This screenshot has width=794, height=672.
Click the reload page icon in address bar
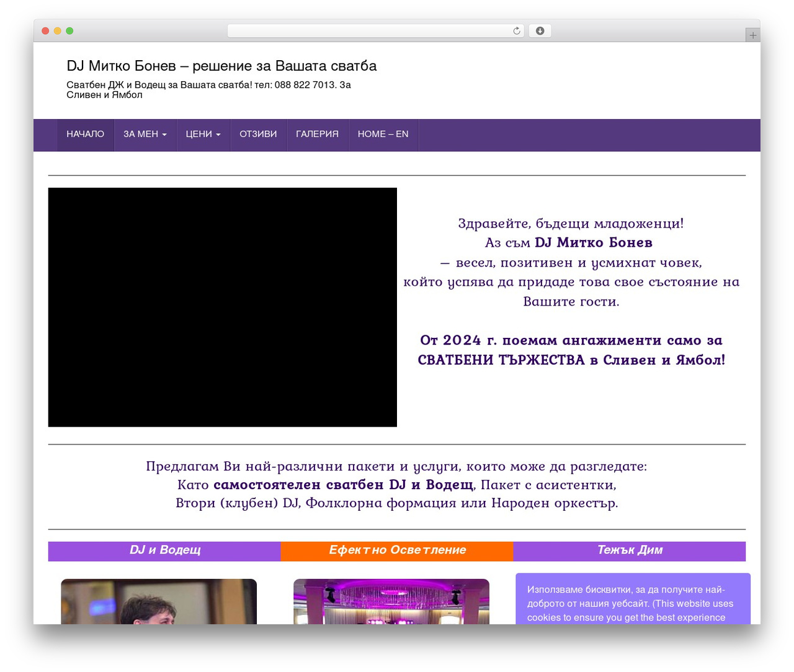pos(517,31)
